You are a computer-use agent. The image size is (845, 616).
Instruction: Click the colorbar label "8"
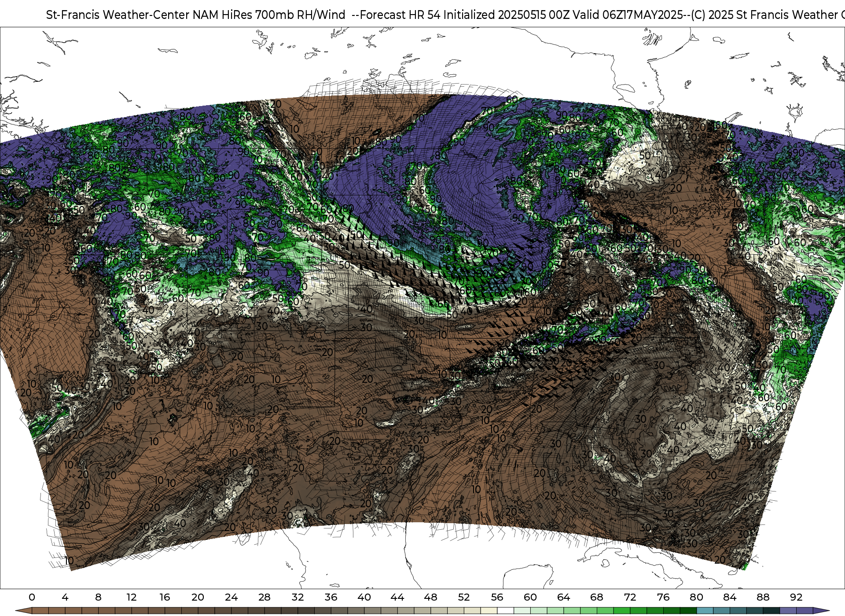(98, 597)
